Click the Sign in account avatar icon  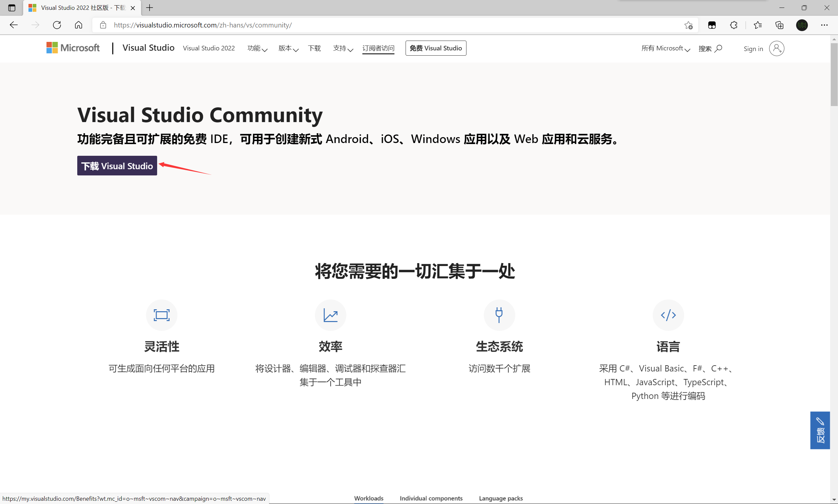pos(776,48)
